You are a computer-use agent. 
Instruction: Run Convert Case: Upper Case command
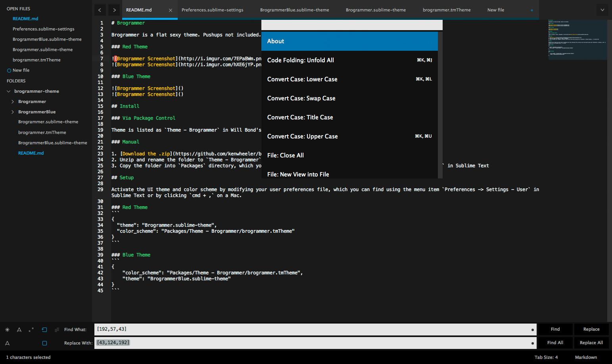(x=349, y=136)
